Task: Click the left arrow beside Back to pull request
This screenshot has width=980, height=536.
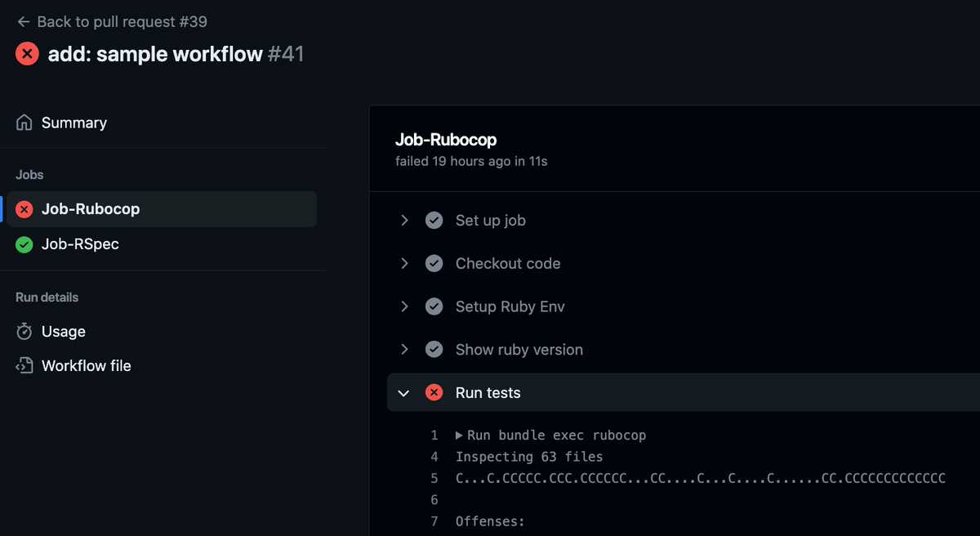Action: click(x=23, y=22)
